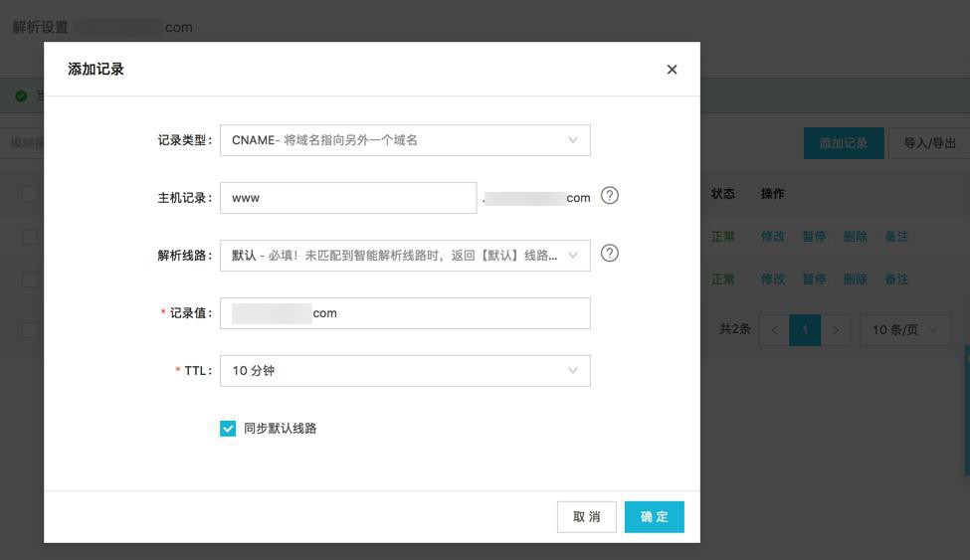Click background 导入/导出 button
Viewport: 970px width, 560px height.
(929, 143)
